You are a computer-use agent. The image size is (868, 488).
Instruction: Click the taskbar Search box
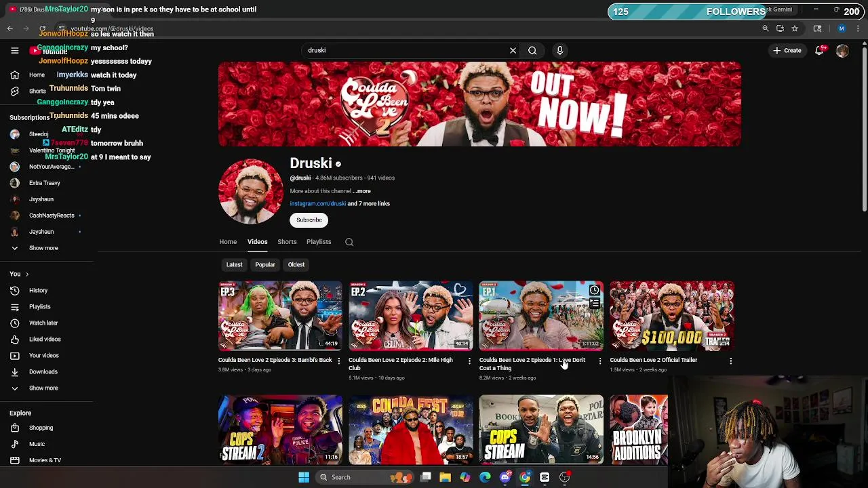pyautogui.click(x=366, y=477)
